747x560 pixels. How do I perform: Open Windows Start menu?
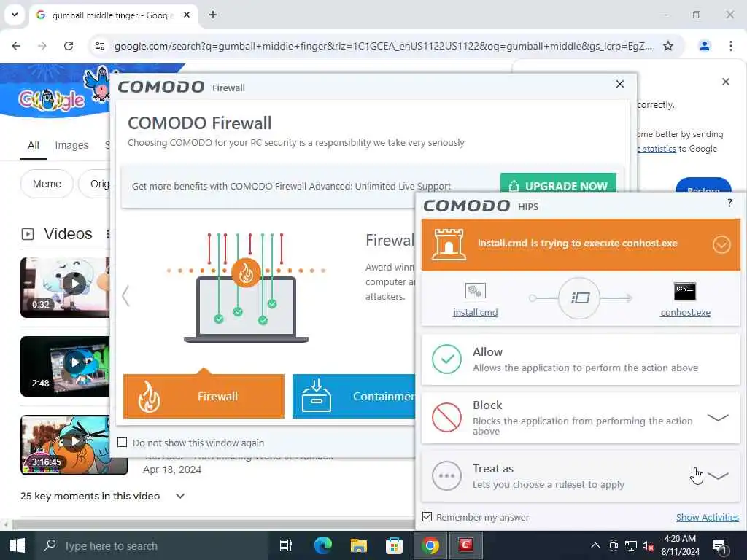pos(18,545)
